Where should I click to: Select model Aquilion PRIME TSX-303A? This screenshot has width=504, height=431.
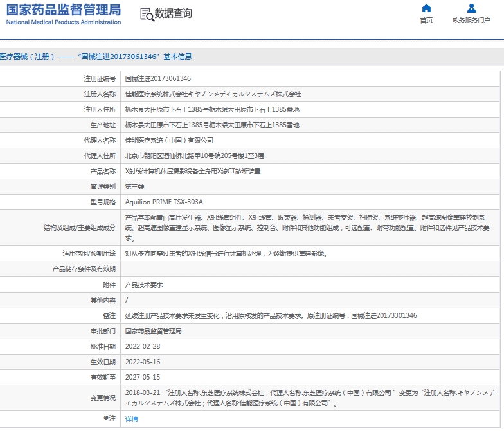point(164,202)
